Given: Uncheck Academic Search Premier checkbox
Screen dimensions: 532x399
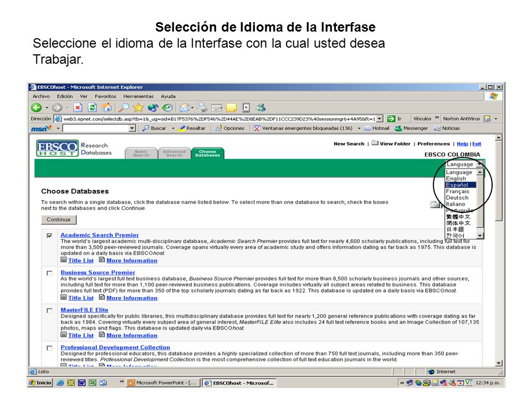Looking at the screenshot, I should 49,236.
